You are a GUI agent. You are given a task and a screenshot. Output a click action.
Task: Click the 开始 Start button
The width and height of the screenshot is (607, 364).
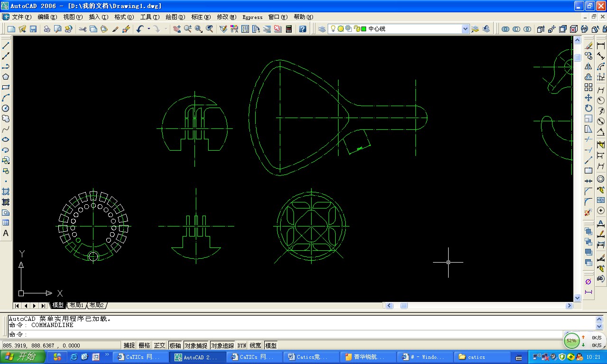pos(23,357)
